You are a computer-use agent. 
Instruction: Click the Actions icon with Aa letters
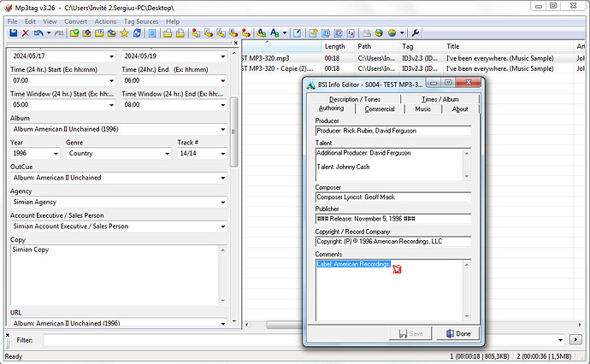click(x=262, y=33)
